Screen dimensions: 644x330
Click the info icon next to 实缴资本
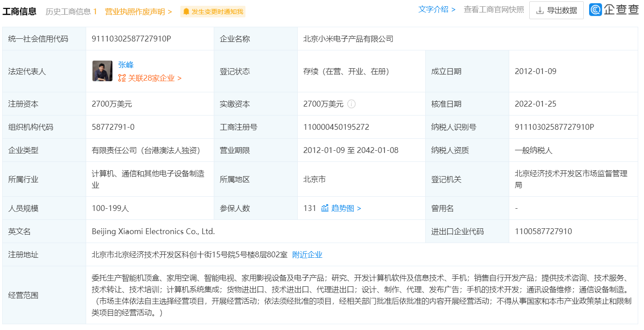(351, 104)
